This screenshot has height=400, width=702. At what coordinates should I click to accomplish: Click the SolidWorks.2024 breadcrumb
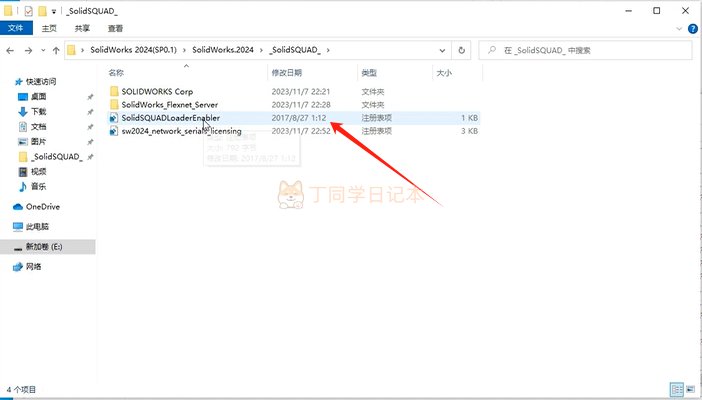(x=223, y=50)
